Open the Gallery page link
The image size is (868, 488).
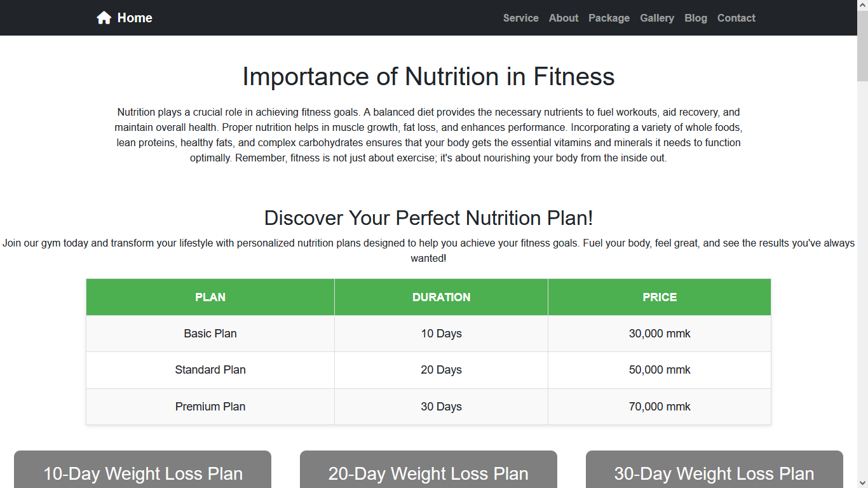point(657,18)
